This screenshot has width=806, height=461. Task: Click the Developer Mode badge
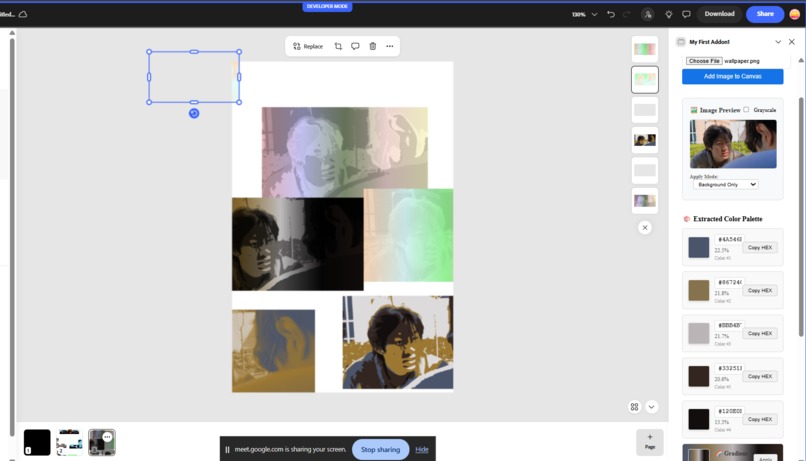pyautogui.click(x=327, y=6)
